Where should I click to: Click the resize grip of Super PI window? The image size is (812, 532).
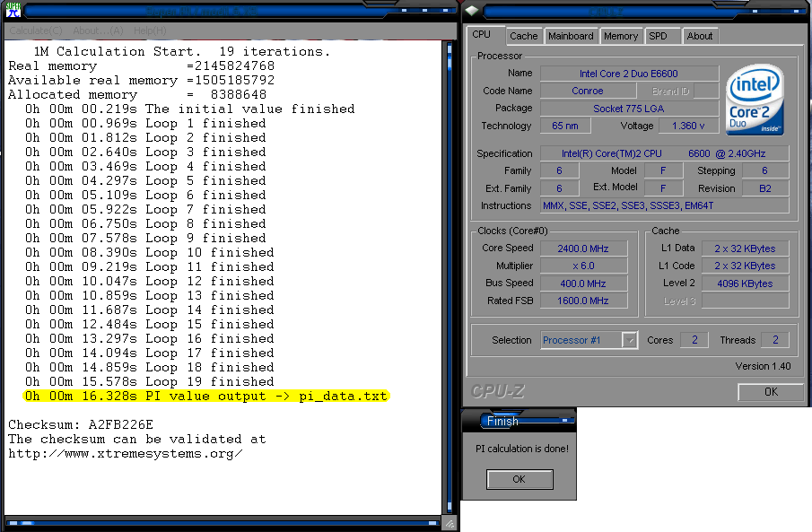450,523
